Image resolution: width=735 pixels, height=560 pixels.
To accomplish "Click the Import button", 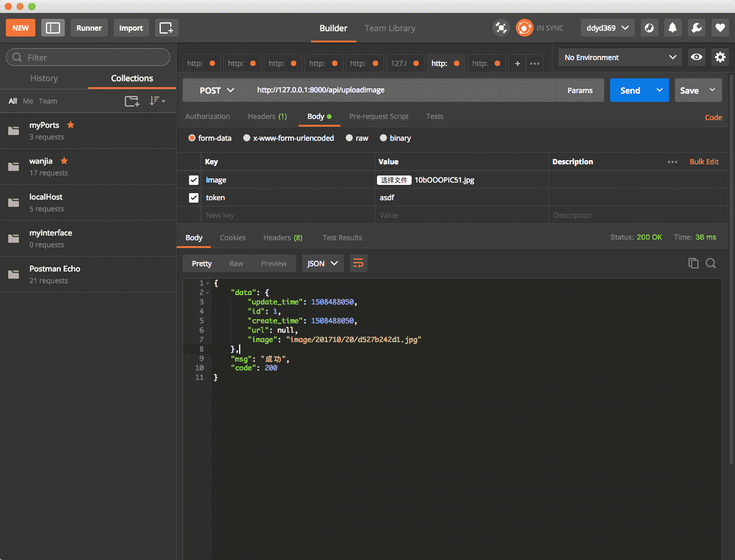I will 131,28.
